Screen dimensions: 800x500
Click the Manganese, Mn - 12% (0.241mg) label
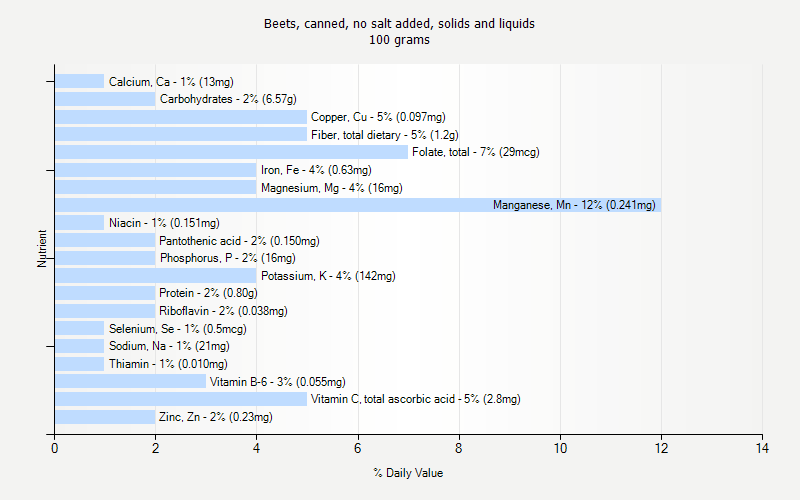[x=574, y=205]
